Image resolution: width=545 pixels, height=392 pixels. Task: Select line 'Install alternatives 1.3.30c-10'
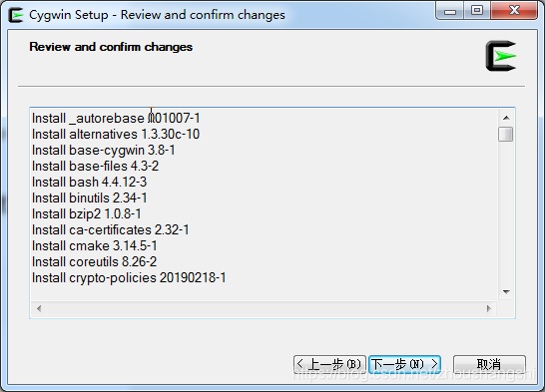116,135
